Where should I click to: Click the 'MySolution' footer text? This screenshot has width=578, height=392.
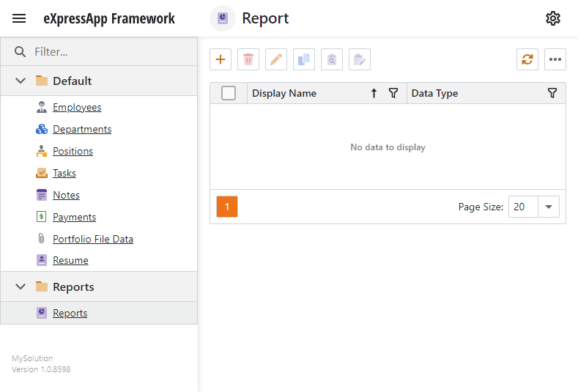32,358
